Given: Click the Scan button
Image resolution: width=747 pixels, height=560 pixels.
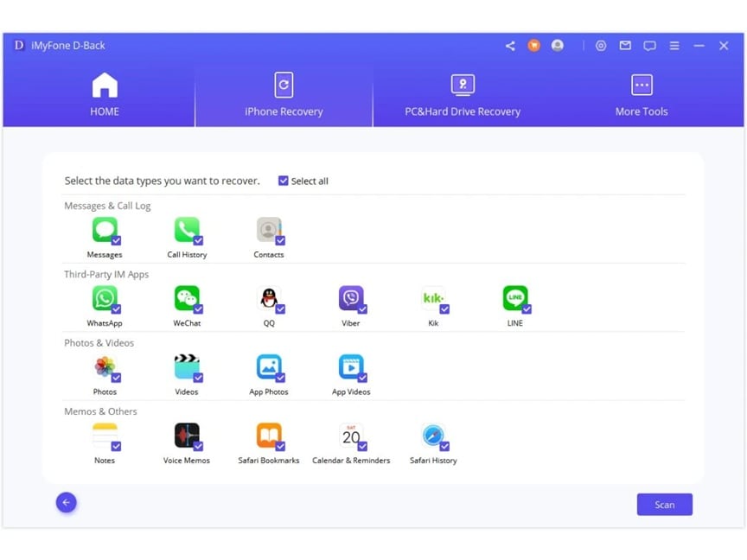Looking at the screenshot, I should tap(664, 505).
